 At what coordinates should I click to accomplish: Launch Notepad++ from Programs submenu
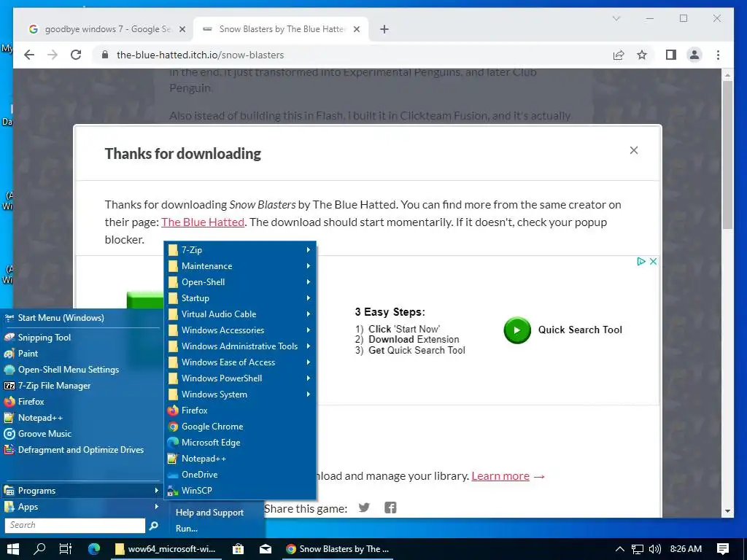(240, 459)
